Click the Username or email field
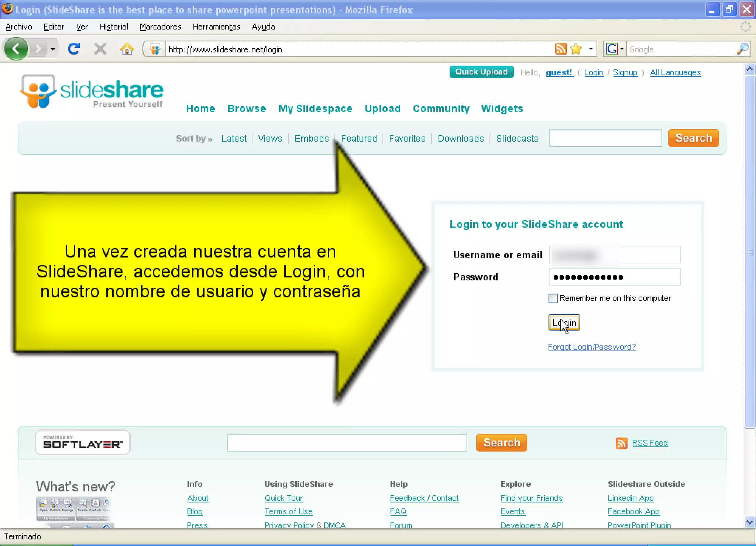Screen dimensions: 756x546 click(x=615, y=255)
